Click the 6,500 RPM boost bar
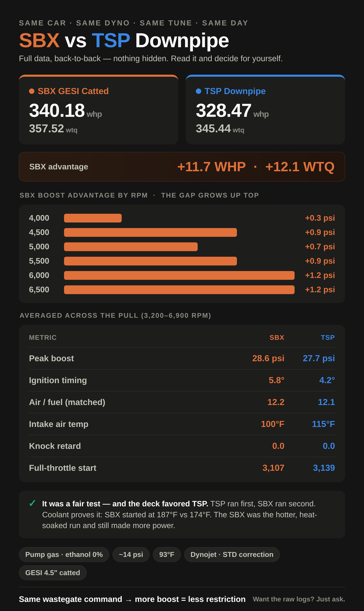Image resolution: width=364 pixels, height=611 pixels. tap(179, 290)
